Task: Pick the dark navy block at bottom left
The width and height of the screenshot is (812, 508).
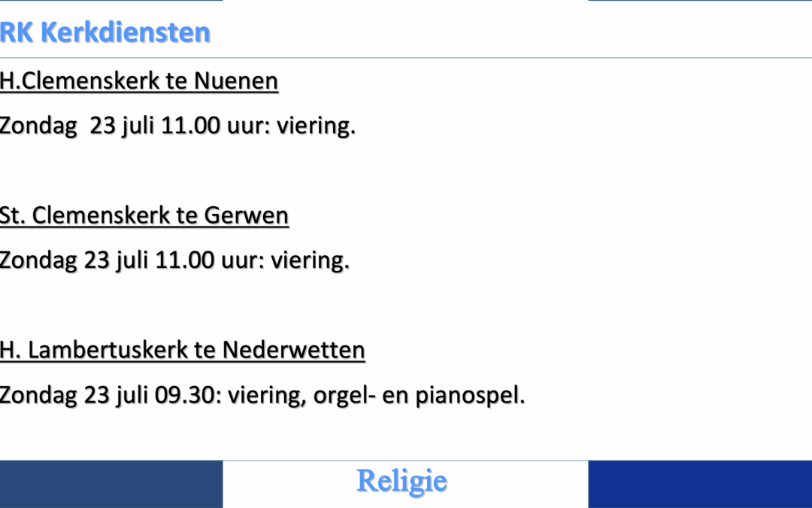Action: pyautogui.click(x=111, y=484)
